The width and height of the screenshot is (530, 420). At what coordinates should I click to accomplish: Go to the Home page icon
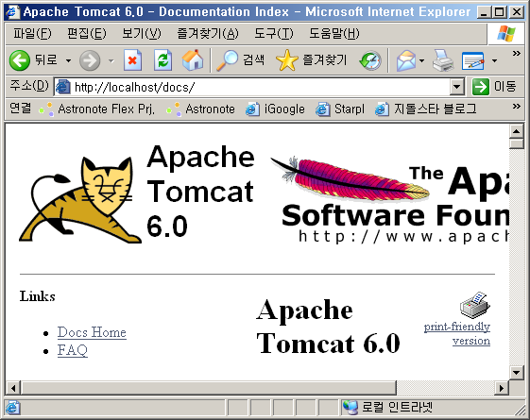(x=193, y=60)
